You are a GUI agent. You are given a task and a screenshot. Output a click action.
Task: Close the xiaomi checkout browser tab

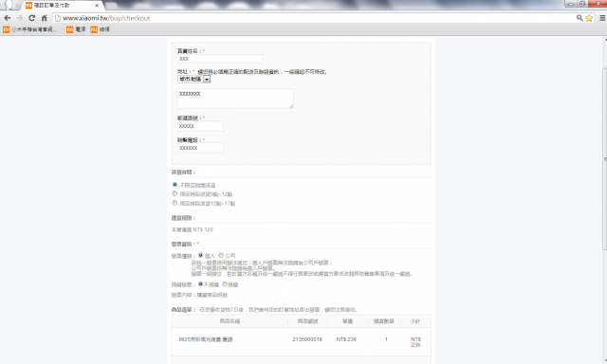click(x=97, y=6)
